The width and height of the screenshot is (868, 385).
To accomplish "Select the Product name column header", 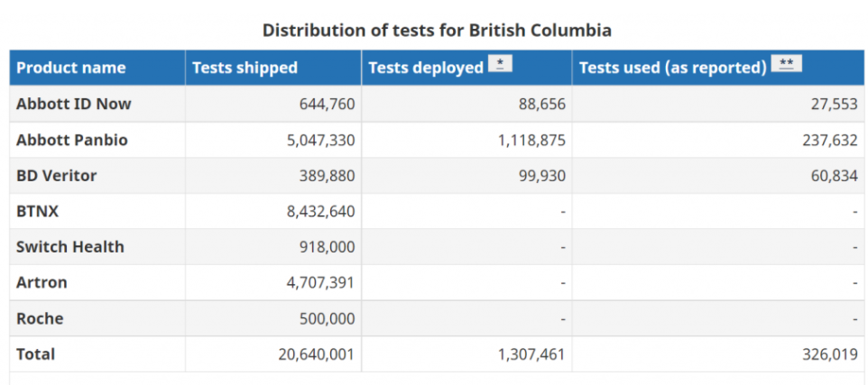I will [x=71, y=68].
